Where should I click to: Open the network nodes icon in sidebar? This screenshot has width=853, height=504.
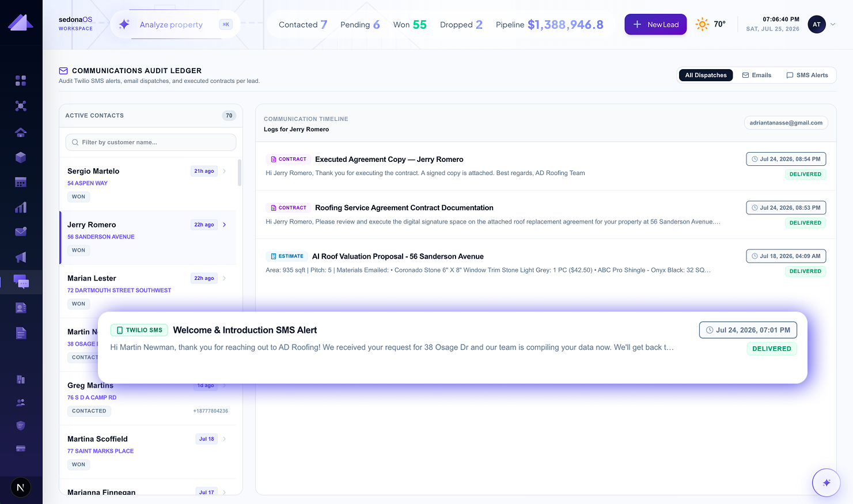tap(21, 106)
